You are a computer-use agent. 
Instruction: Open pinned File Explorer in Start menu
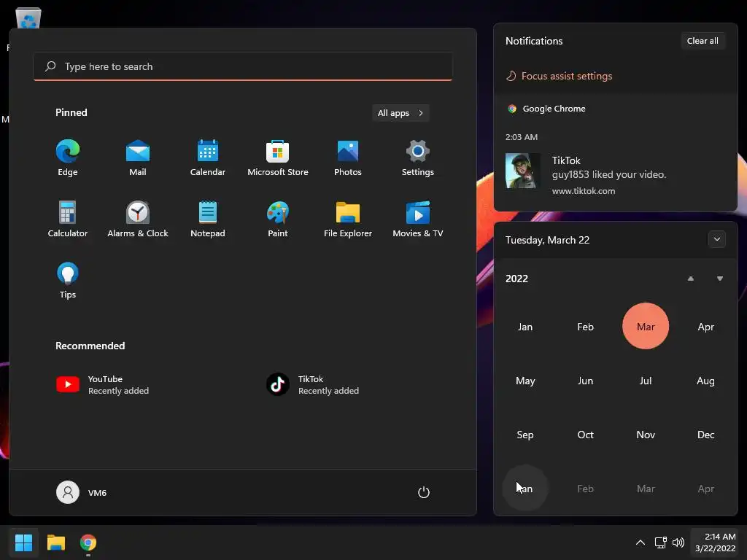click(348, 219)
